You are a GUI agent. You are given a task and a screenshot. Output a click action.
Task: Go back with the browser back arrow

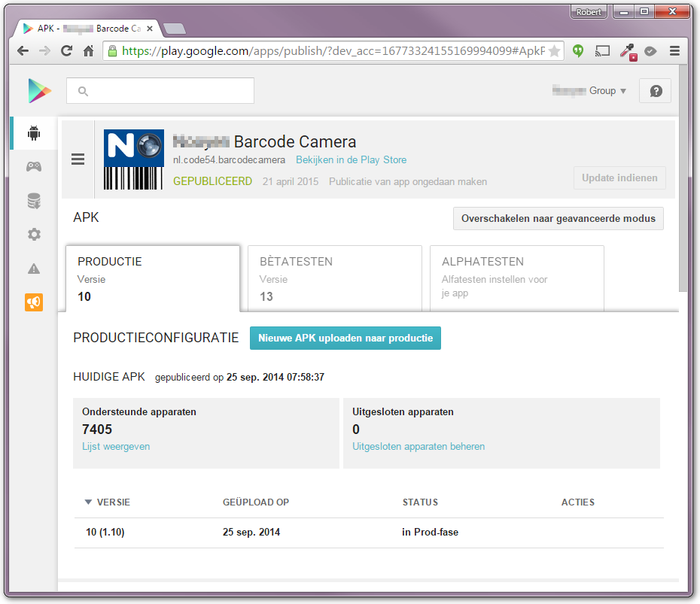[x=23, y=51]
